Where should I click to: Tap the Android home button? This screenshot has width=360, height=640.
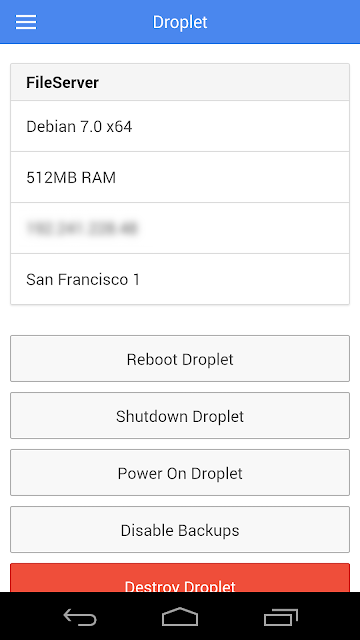[180, 616]
